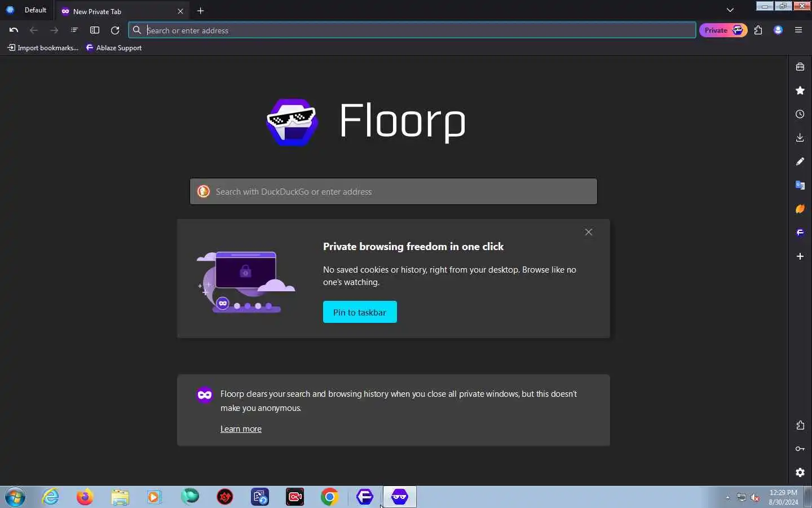Open the Bookmarks star sidebar panel
The image size is (812, 508).
[800, 90]
